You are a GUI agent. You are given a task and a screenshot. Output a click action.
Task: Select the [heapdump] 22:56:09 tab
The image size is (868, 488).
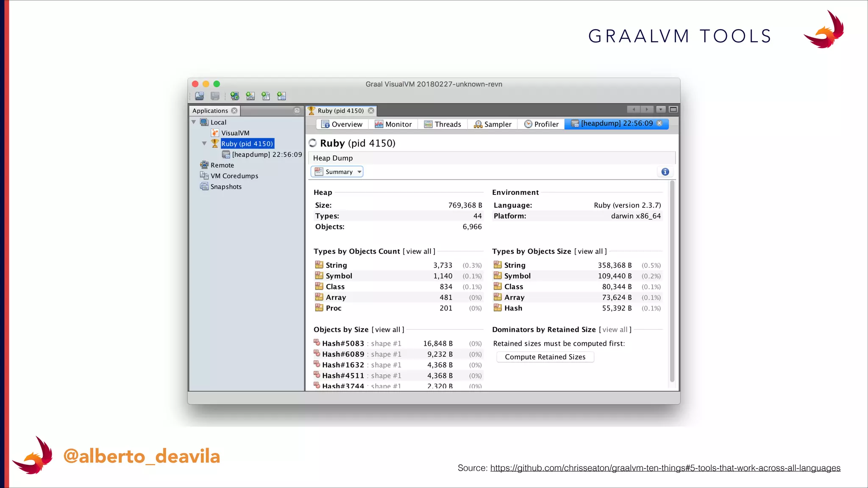pos(617,124)
